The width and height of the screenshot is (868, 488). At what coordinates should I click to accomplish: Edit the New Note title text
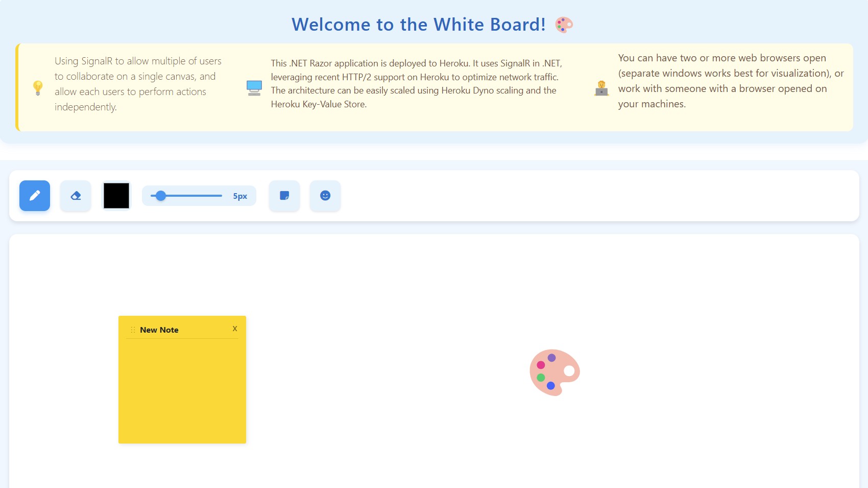159,330
